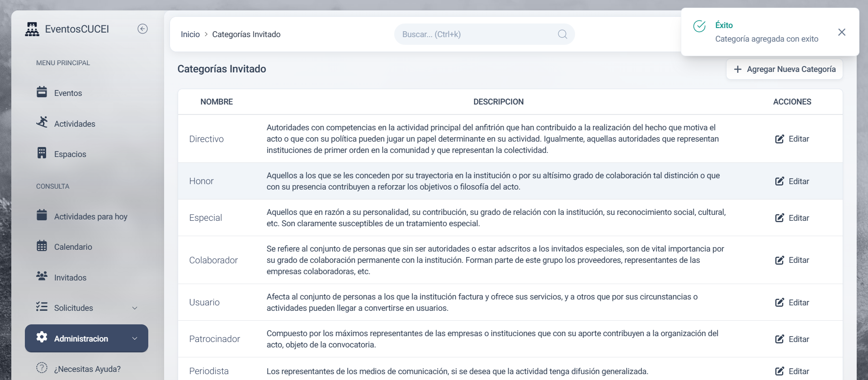Viewport: 868px width, 380px height.
Task: Click the Solicitudes checklist icon
Action: click(x=42, y=307)
